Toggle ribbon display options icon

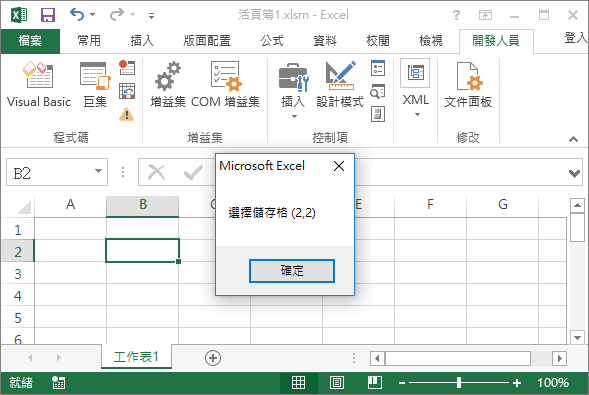[485, 15]
